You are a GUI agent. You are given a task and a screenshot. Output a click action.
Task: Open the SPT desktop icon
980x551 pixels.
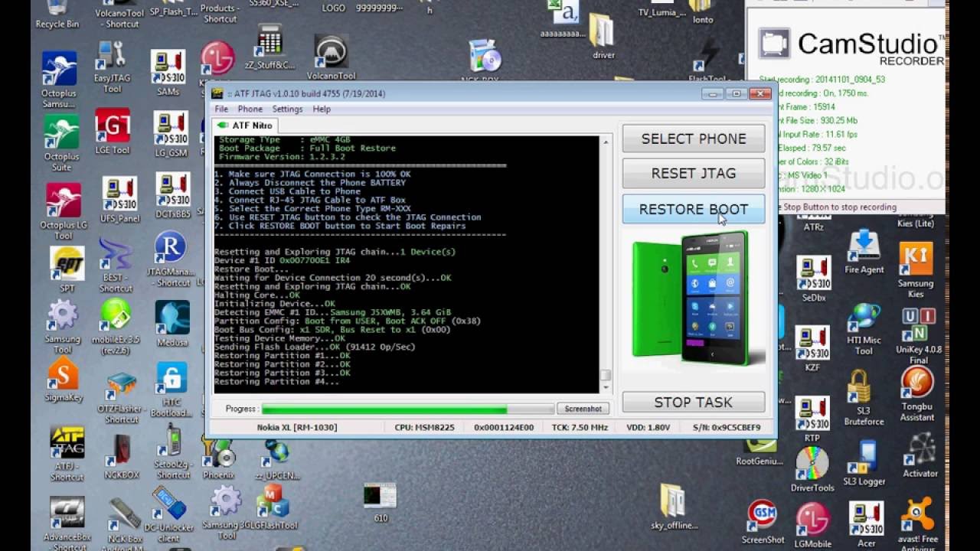pos(67,269)
